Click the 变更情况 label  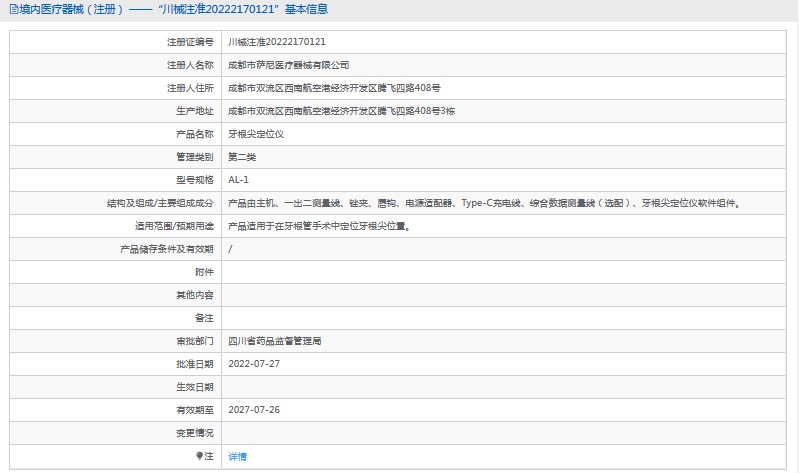[x=195, y=433]
